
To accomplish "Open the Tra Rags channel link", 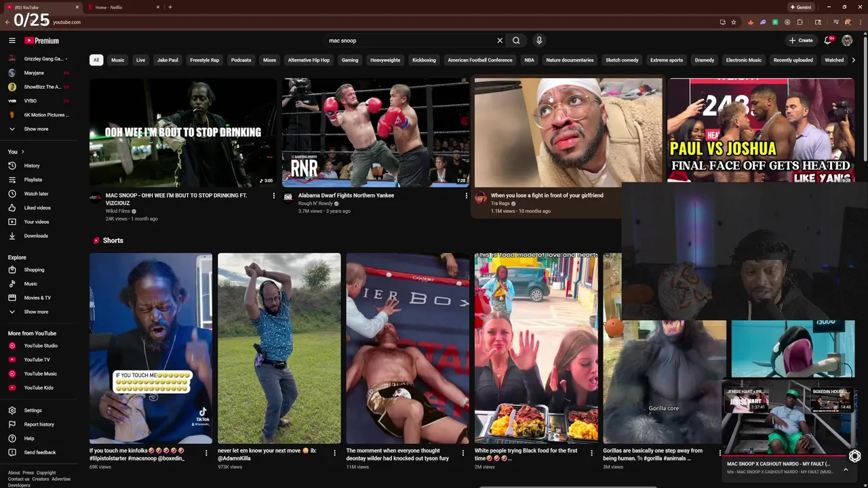I will (500, 203).
